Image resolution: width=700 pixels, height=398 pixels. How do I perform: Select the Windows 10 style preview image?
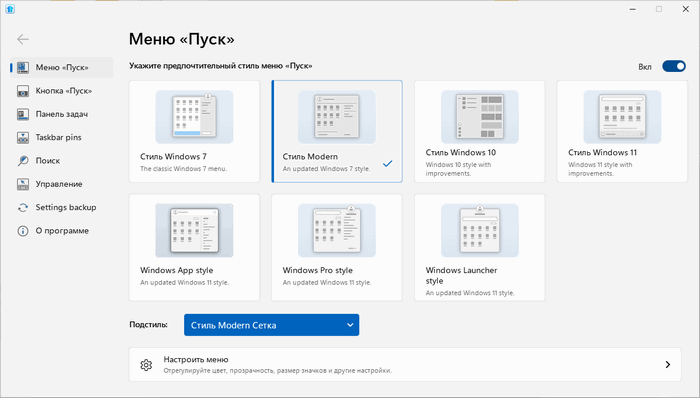click(479, 117)
